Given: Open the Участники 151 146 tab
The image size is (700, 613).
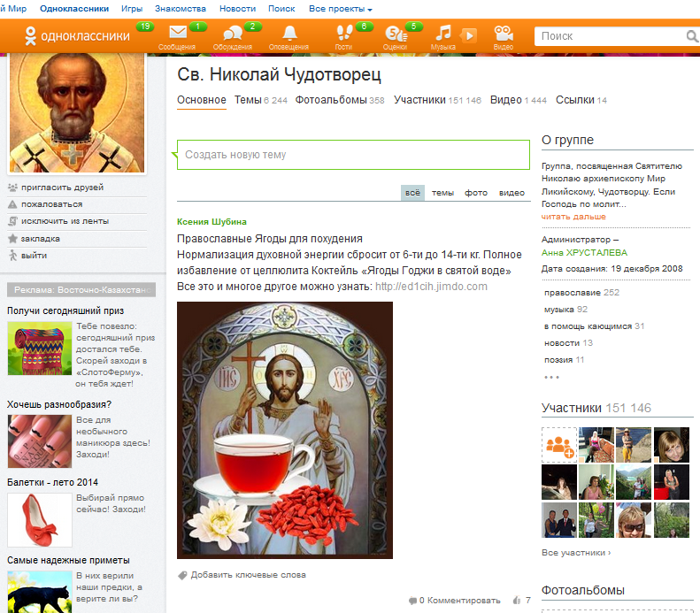Looking at the screenshot, I should click(x=437, y=100).
